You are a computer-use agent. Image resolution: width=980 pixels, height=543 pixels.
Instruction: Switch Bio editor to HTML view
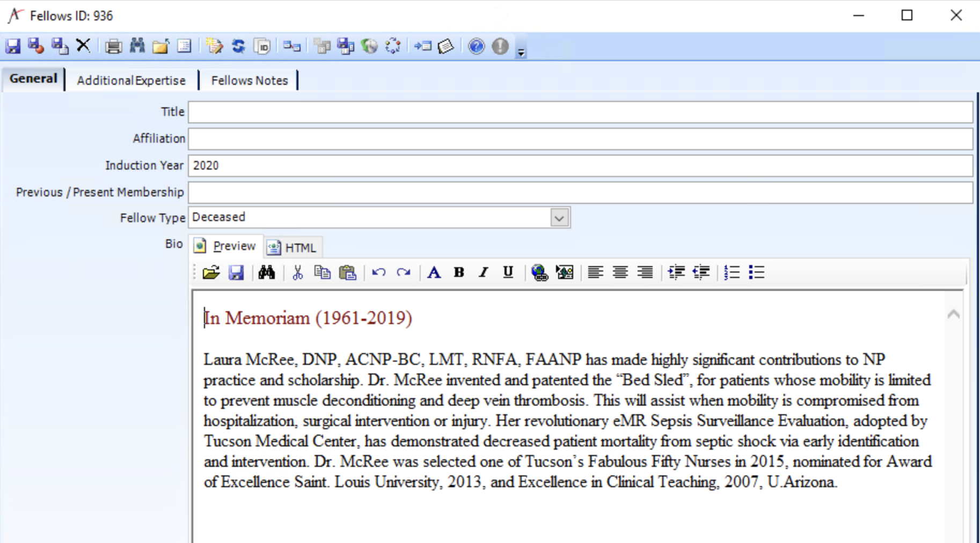(x=293, y=247)
